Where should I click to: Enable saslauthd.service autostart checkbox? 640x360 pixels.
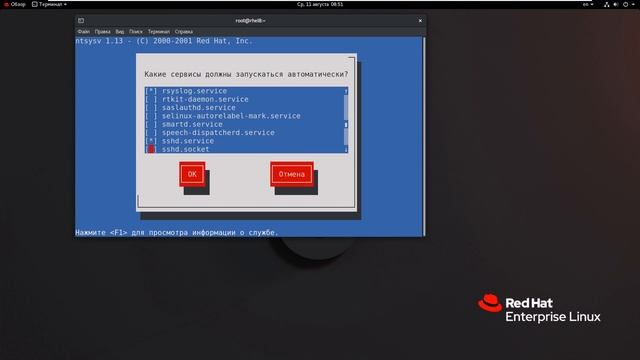[x=151, y=108]
